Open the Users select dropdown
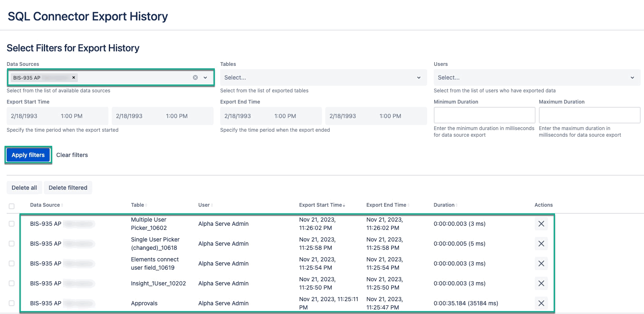Screen dimensions: 644x314 coord(536,77)
